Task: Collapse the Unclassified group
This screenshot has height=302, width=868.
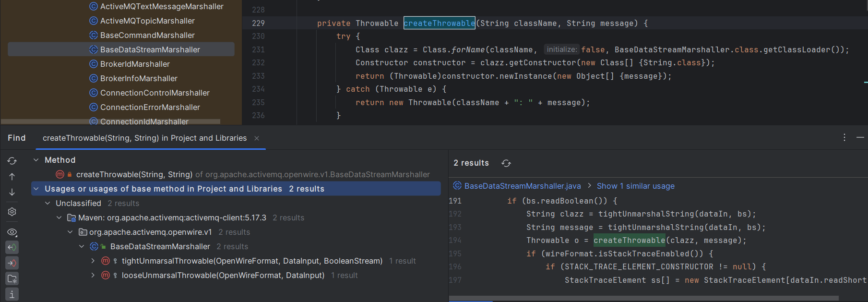Action: [48, 203]
